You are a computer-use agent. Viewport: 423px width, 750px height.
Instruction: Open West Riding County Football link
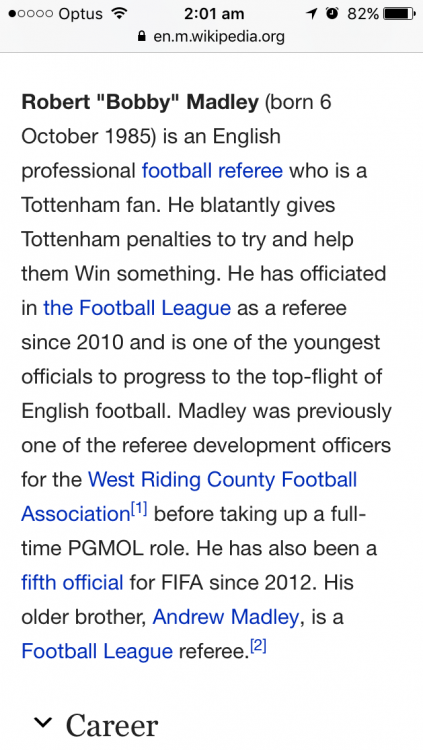(223, 479)
